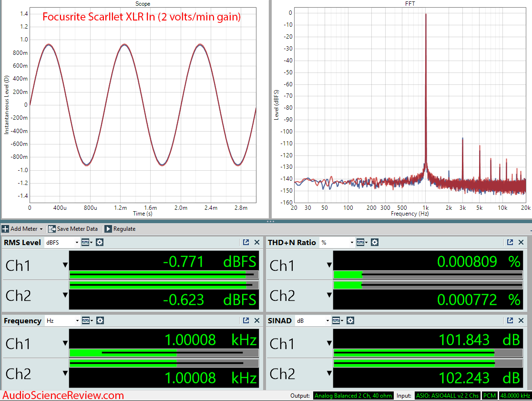Close the RMS Level meter
Viewport: 532px width, 401px height.
257,242
